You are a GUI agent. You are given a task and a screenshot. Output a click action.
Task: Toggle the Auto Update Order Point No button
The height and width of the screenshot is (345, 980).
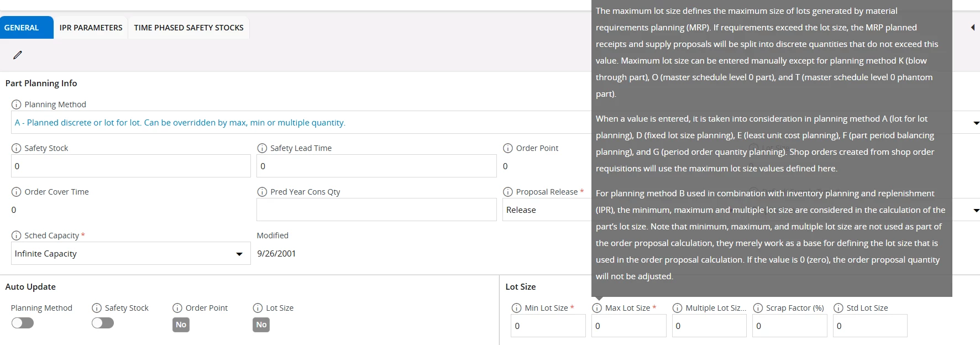181,325
